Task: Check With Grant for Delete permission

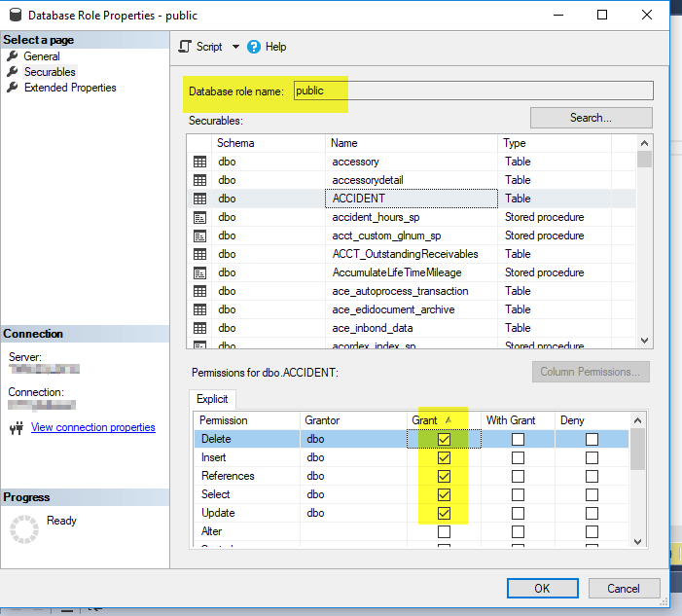Action: [x=518, y=439]
